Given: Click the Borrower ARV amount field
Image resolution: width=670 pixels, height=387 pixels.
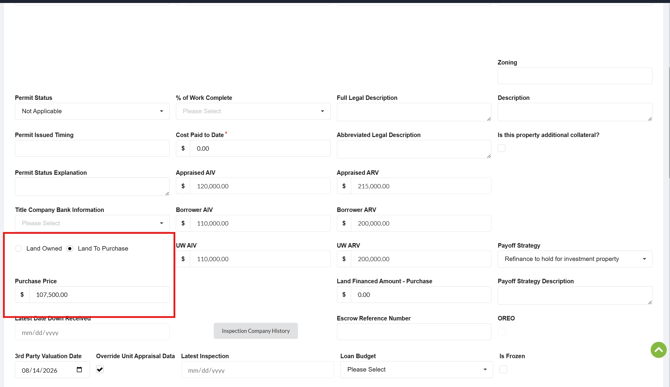Looking at the screenshot, I should tap(421, 223).
